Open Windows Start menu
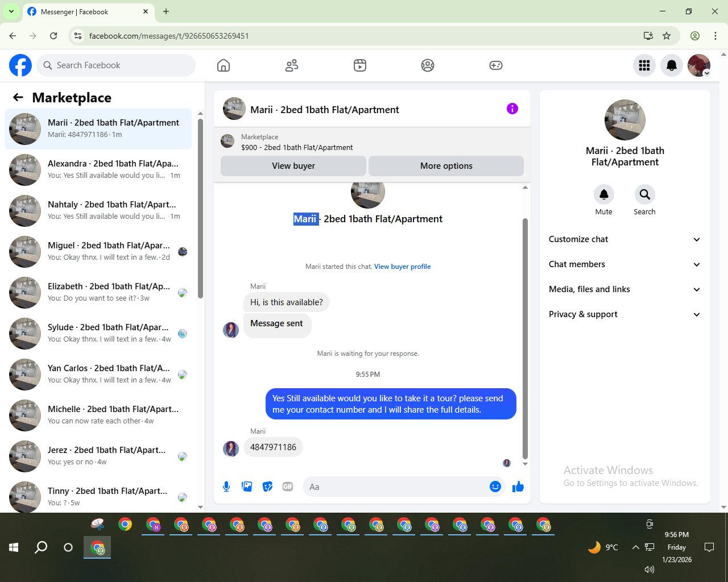Screen dimensions: 728x582 pyautogui.click(x=14, y=547)
